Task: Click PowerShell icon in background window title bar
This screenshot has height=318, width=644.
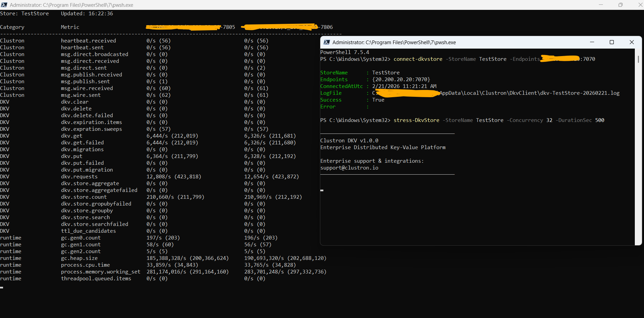Action: point(4,5)
